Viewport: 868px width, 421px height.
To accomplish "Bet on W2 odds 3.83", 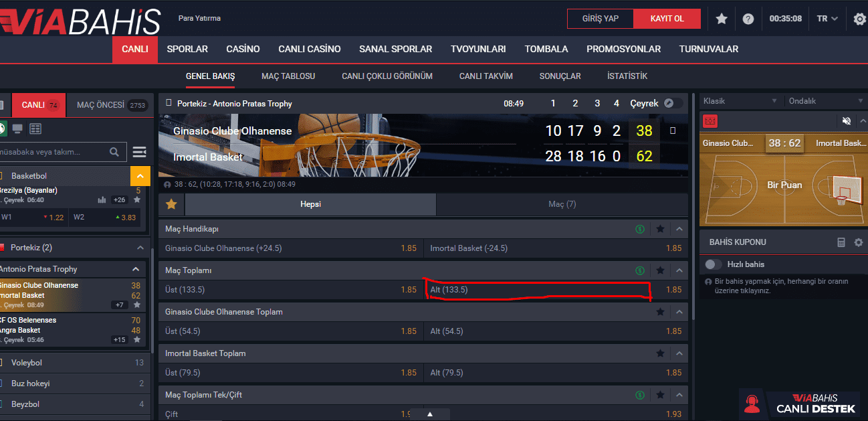I will (x=105, y=217).
